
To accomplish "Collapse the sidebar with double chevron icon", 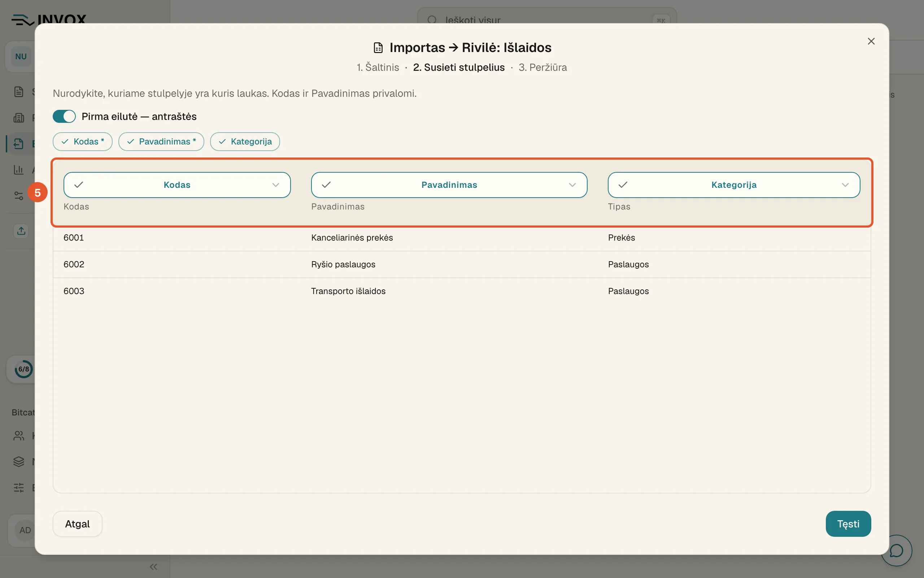I will tap(153, 566).
